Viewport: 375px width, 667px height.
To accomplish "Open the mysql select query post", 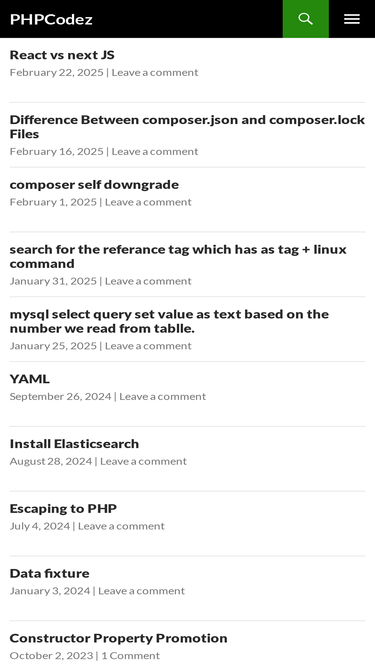I will coord(169,321).
